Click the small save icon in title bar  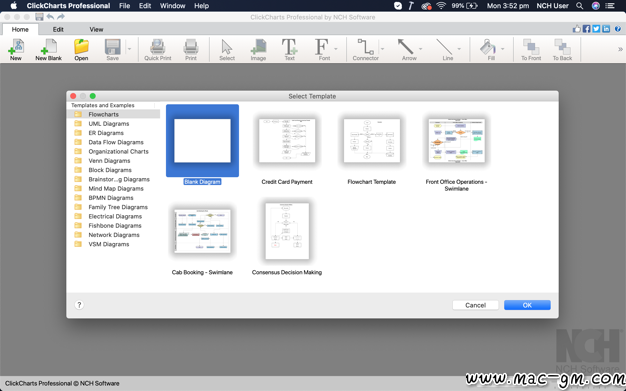coord(39,17)
